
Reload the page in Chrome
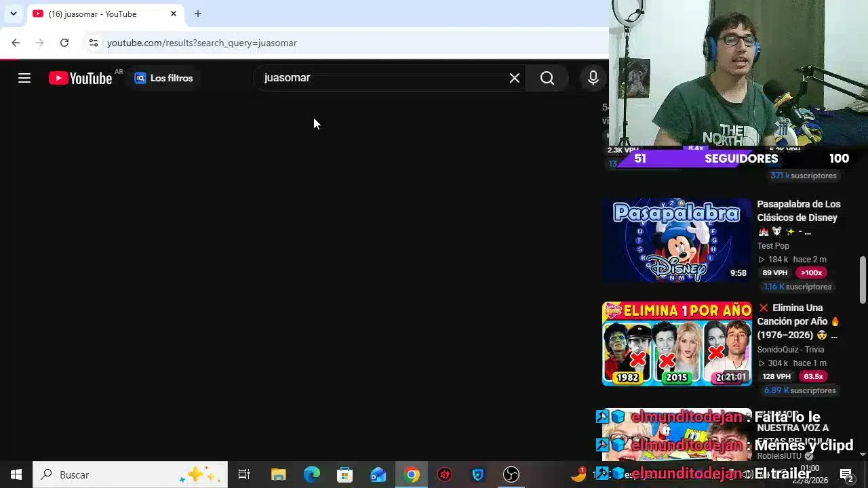(x=64, y=43)
